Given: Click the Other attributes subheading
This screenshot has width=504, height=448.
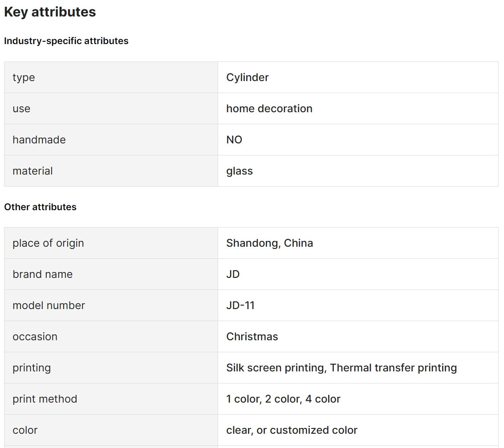Looking at the screenshot, I should click(40, 207).
